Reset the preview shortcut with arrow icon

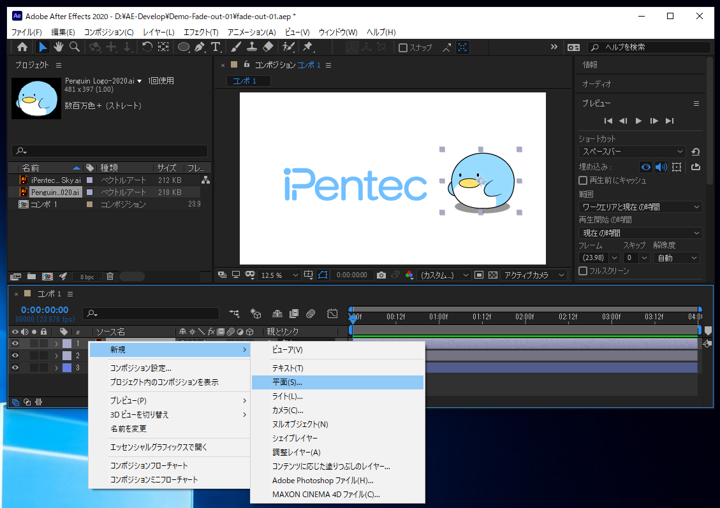point(695,152)
